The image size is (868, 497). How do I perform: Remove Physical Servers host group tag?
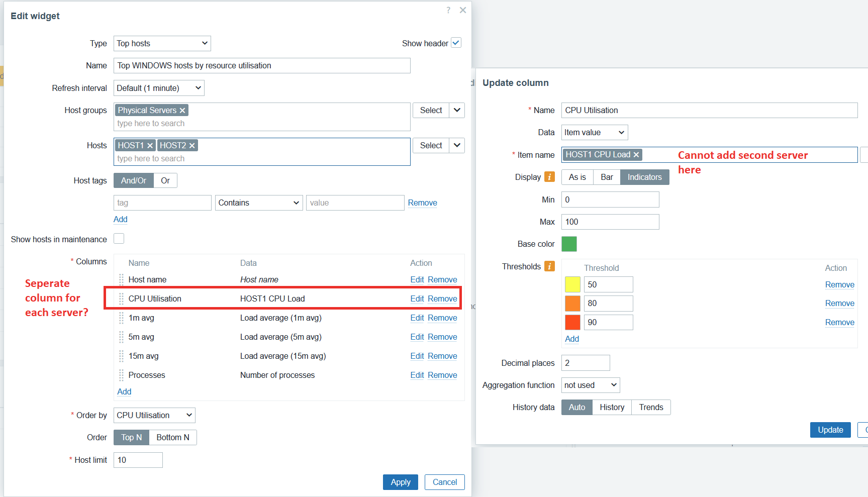[182, 111]
